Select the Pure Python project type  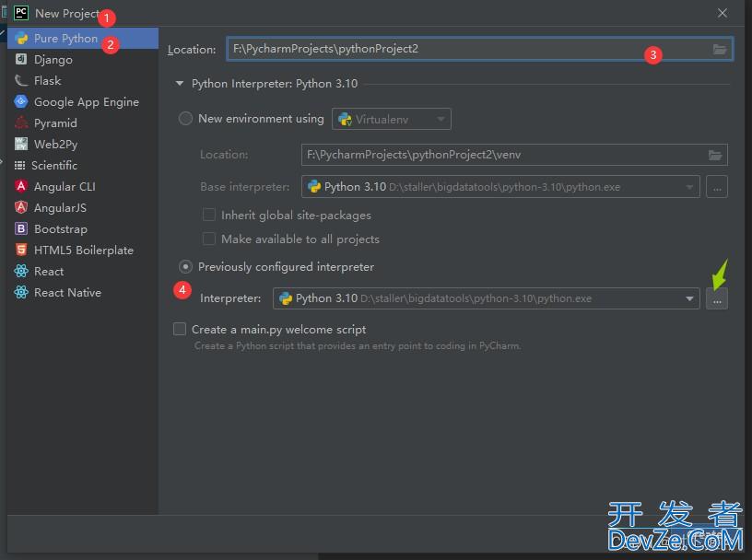click(x=83, y=39)
